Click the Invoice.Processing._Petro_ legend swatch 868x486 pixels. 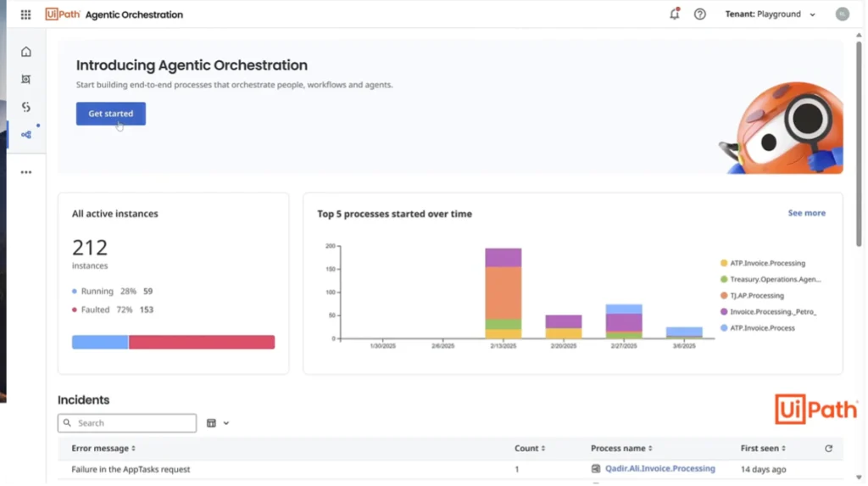tap(724, 312)
